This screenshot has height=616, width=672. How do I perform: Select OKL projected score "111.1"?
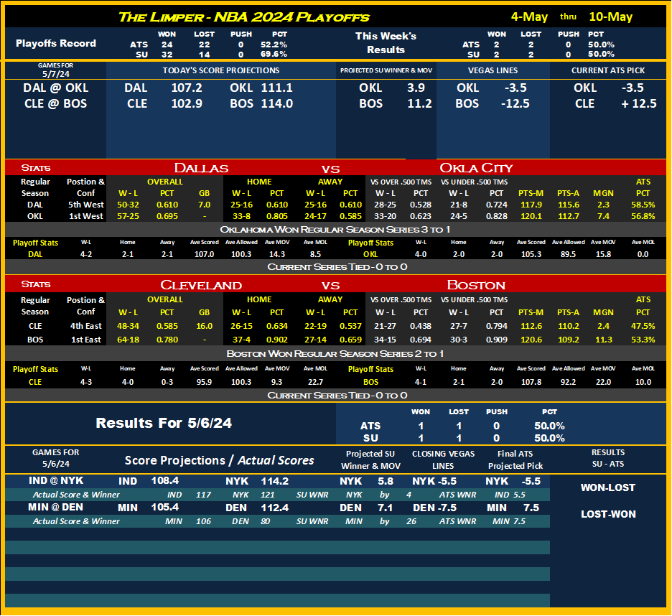click(x=277, y=88)
